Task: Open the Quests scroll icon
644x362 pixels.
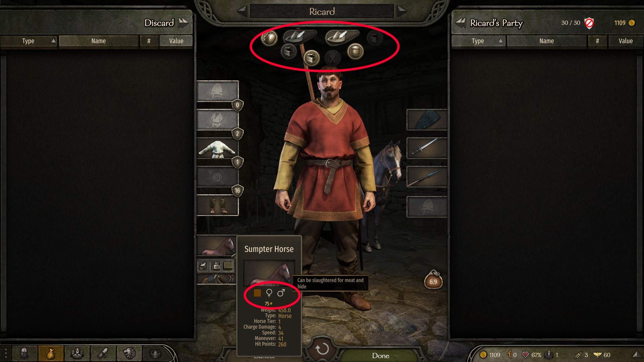Action: (103, 353)
